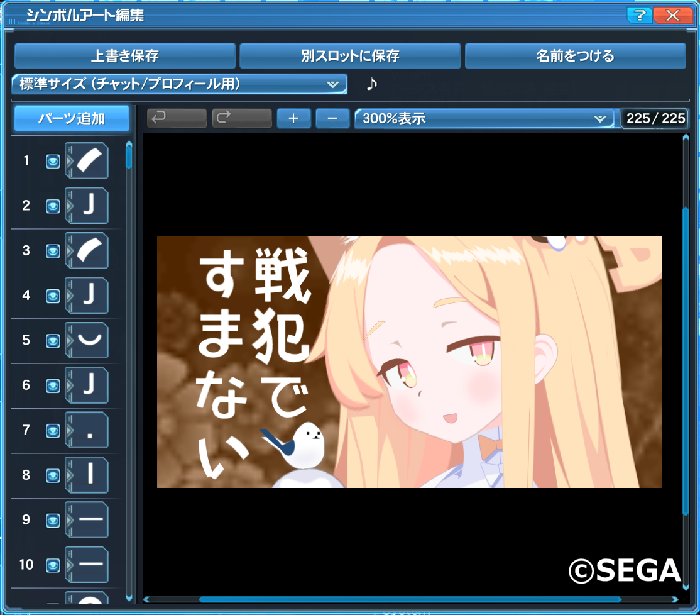Hide layer 5 with eye icon
The width and height of the screenshot is (700, 615).
53,341
